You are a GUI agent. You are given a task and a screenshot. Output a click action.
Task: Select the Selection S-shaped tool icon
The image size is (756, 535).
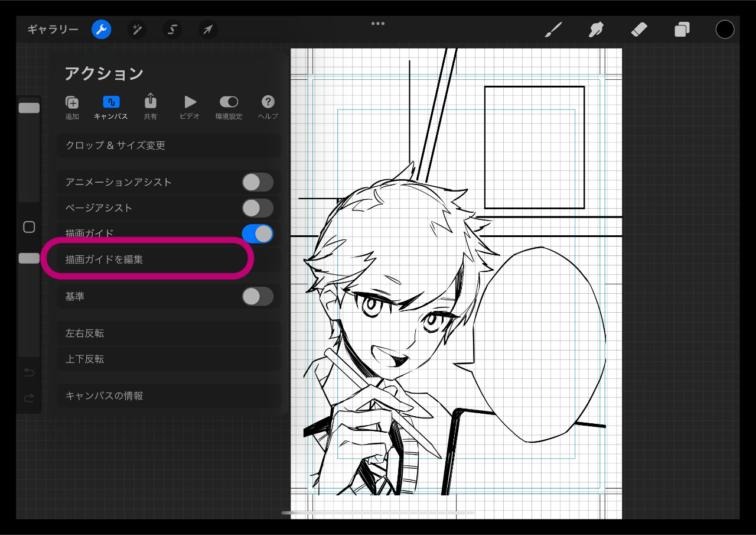pos(172,30)
